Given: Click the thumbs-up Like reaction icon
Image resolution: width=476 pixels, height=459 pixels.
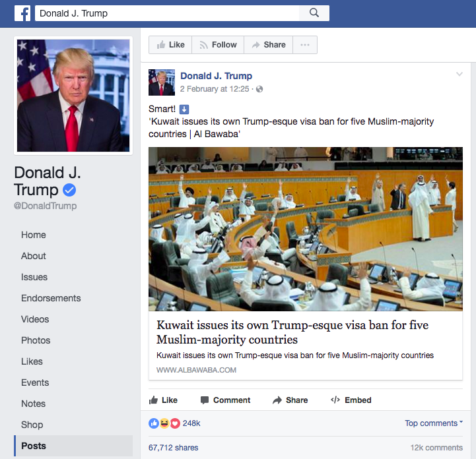Looking at the screenshot, I should [154, 423].
